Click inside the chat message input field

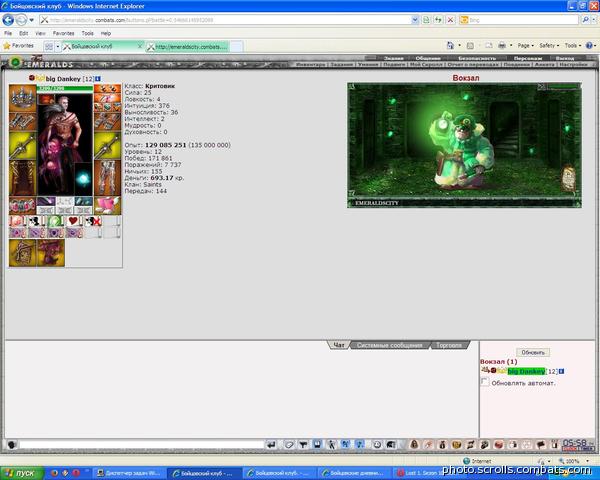coord(142,445)
